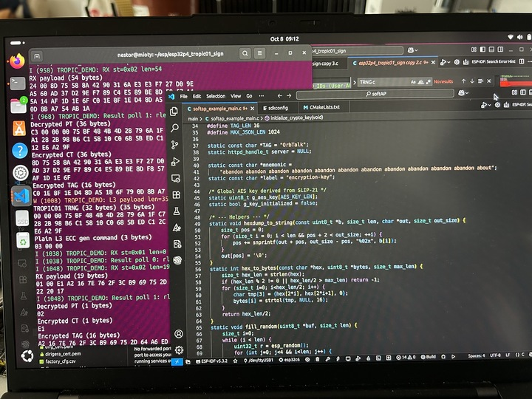Click the terminal search magnifier button
This screenshot has width=532, height=399.
(245, 53)
